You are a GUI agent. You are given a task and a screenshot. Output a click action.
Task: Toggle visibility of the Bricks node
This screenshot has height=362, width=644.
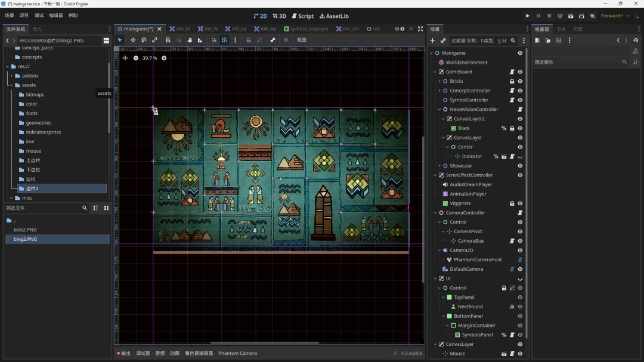(x=520, y=81)
